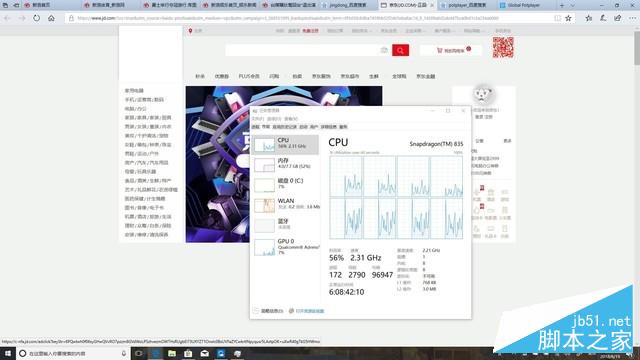Open Task View on the taskbar
The image size is (640, 360).
click(139, 353)
